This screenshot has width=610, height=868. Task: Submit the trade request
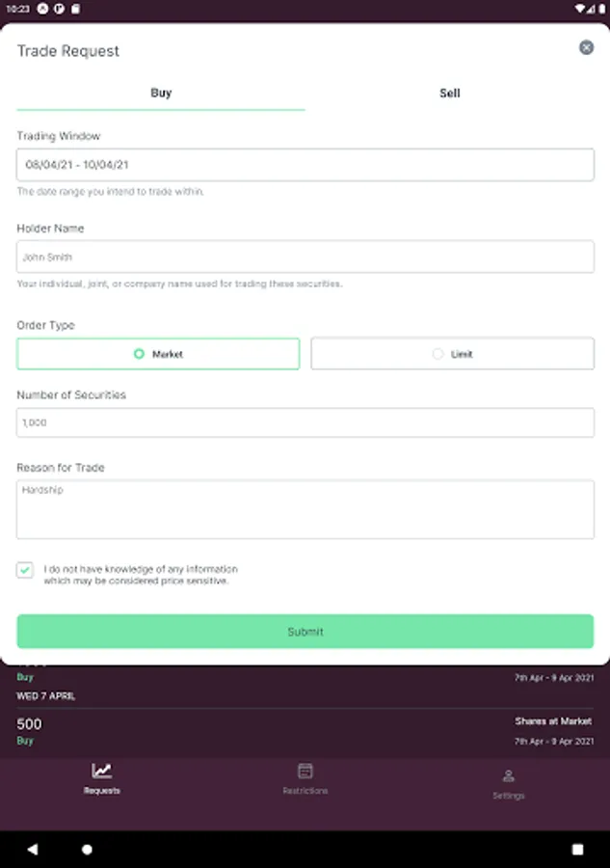coord(305,632)
